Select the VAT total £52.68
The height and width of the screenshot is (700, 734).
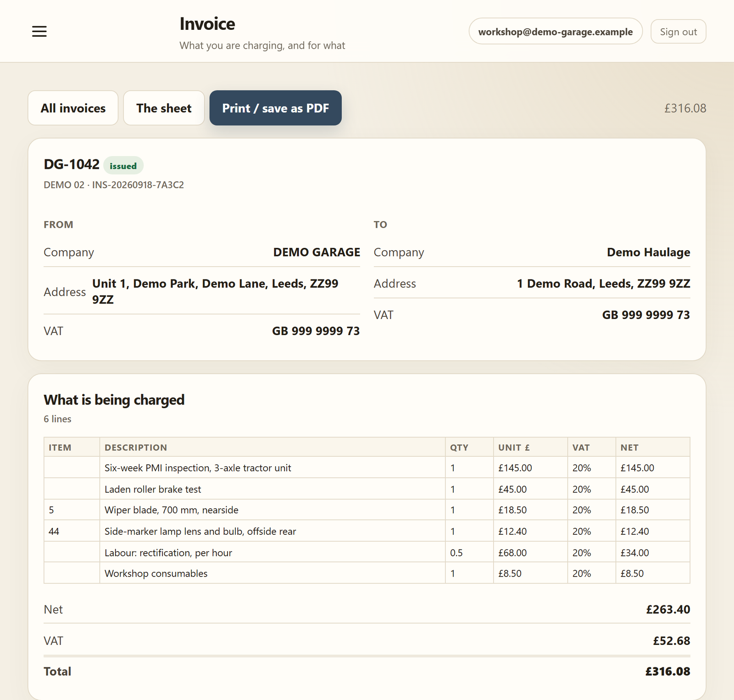point(672,641)
